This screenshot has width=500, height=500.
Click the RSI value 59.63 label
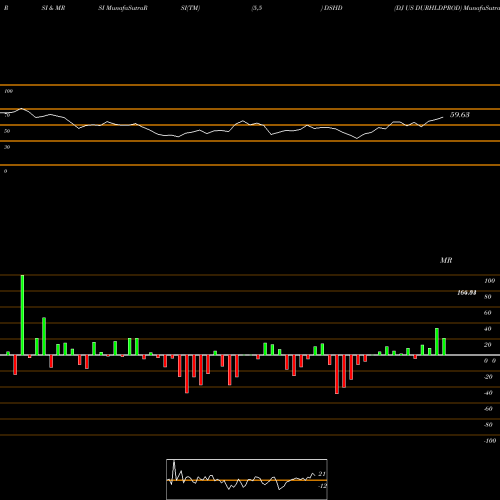pos(460,115)
